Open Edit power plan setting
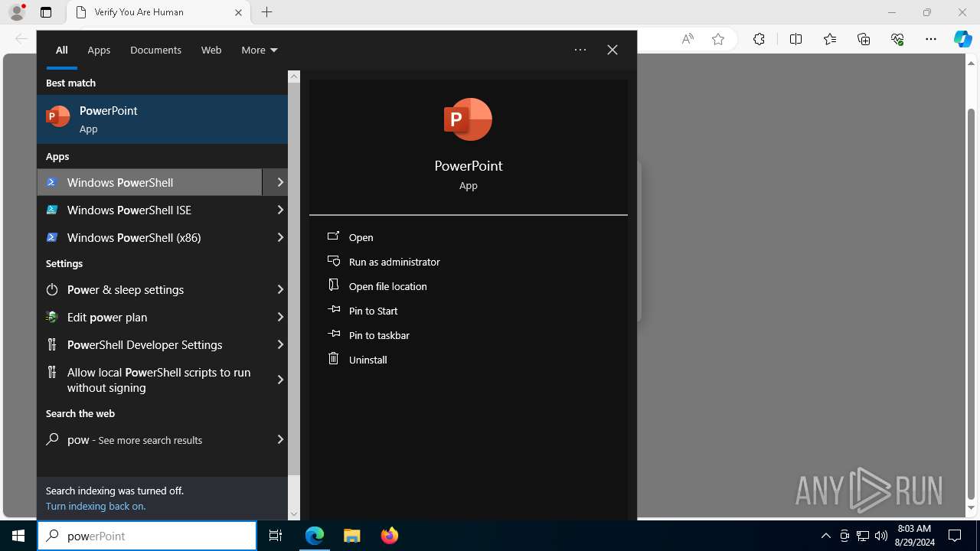The image size is (980, 551). [x=149, y=317]
